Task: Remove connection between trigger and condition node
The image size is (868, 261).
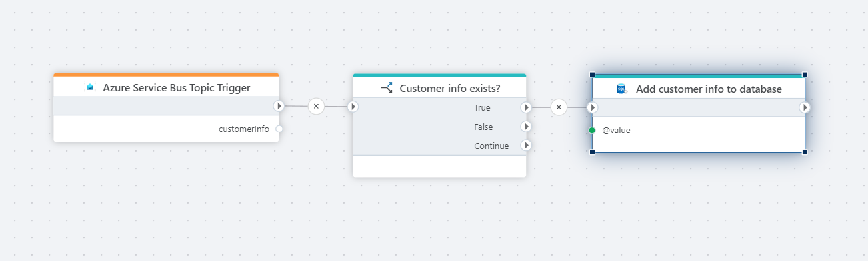Action: (x=316, y=106)
